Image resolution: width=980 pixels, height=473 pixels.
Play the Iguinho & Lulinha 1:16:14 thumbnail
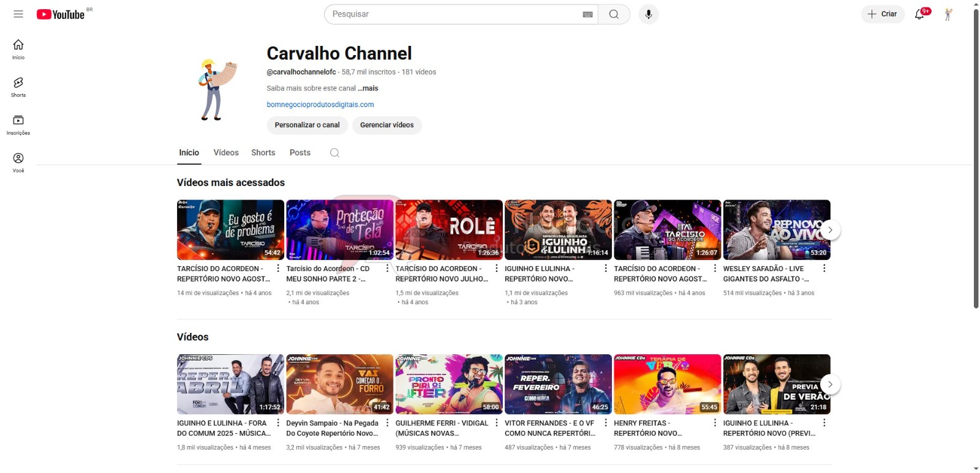point(558,230)
